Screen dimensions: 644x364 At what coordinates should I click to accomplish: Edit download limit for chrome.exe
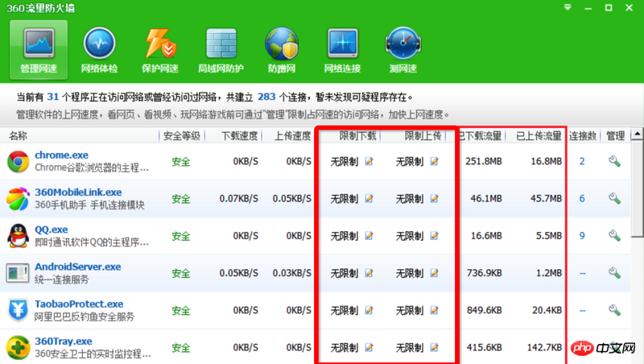[369, 161]
